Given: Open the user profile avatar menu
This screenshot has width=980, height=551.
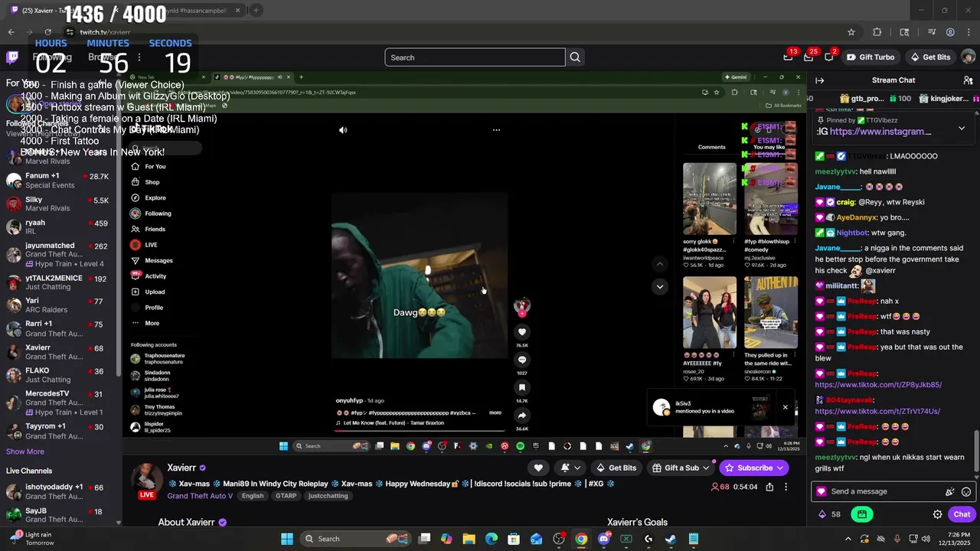Looking at the screenshot, I should [x=968, y=57].
